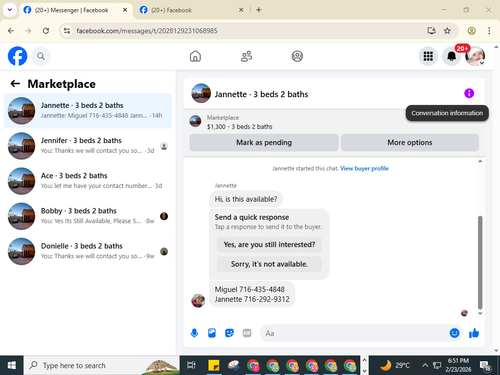Viewport: 500px width, 375px height.
Task: Click the voice clip microphone icon
Action: click(194, 333)
